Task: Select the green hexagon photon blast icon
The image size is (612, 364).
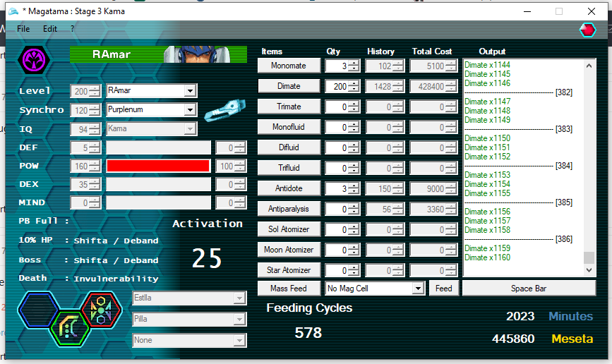Action: (71, 328)
